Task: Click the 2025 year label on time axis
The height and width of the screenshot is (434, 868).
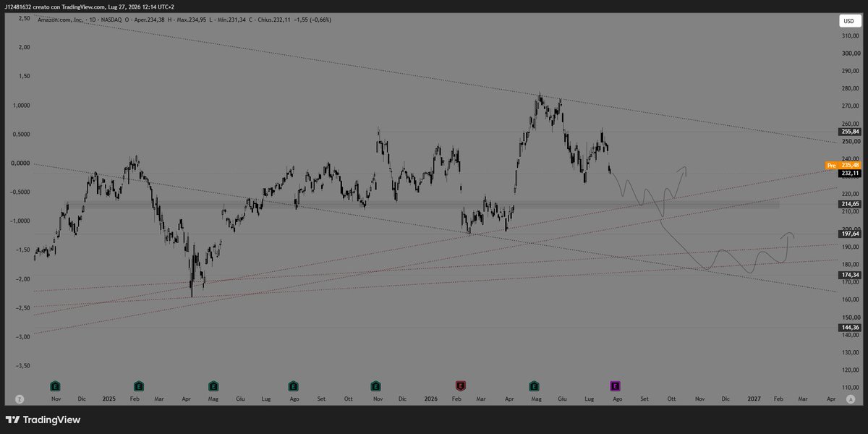Action: click(x=109, y=399)
